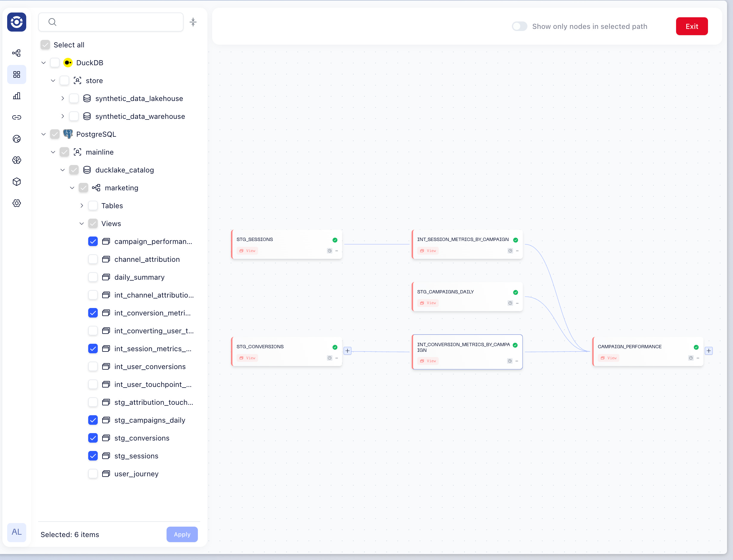Click the search input field

[117, 22]
